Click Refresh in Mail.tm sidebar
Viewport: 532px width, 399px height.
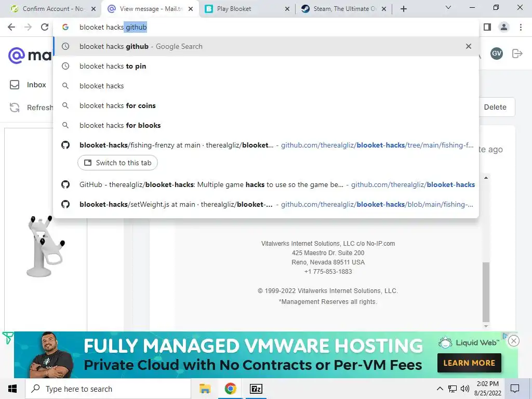pyautogui.click(x=31, y=108)
